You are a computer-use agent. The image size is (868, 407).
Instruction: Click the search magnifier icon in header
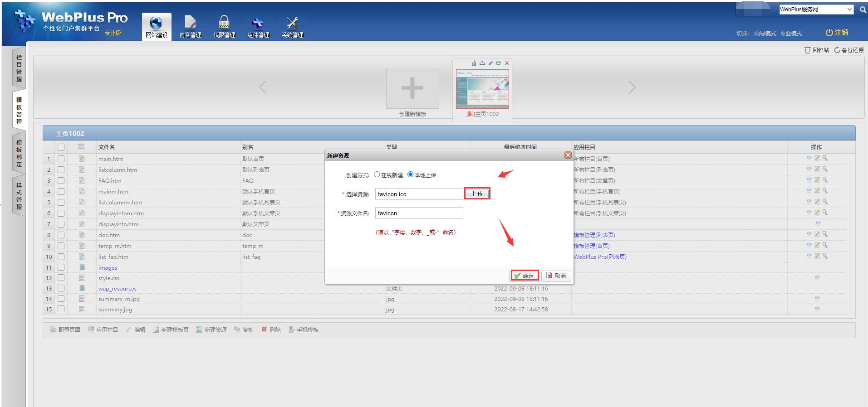pyautogui.click(x=863, y=10)
